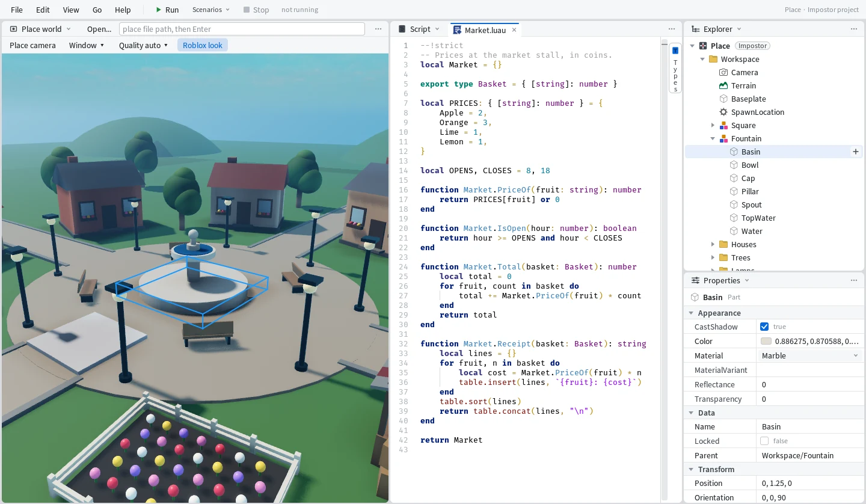The image size is (866, 504).
Task: Click the Square model icon
Action: 723,125
